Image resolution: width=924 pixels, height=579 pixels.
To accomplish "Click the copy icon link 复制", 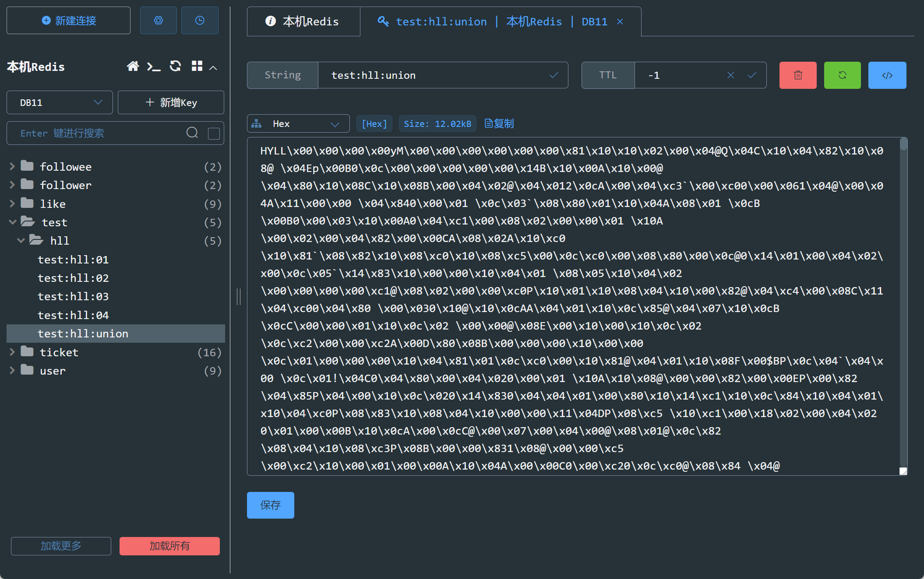I will tap(499, 123).
